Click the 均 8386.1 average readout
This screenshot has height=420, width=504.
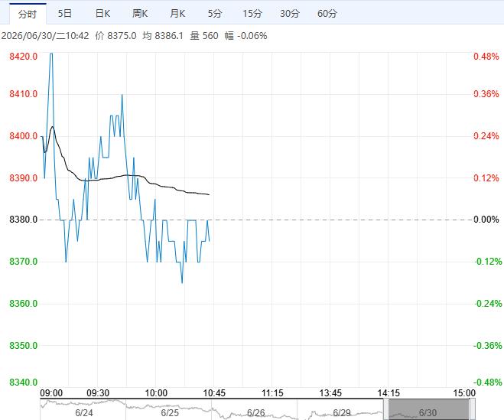pyautogui.click(x=163, y=36)
